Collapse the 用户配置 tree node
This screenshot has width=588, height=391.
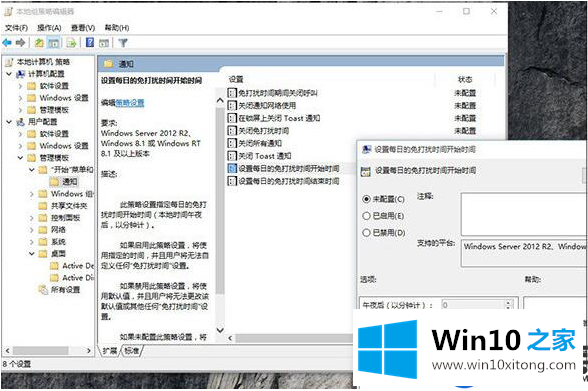[9, 122]
